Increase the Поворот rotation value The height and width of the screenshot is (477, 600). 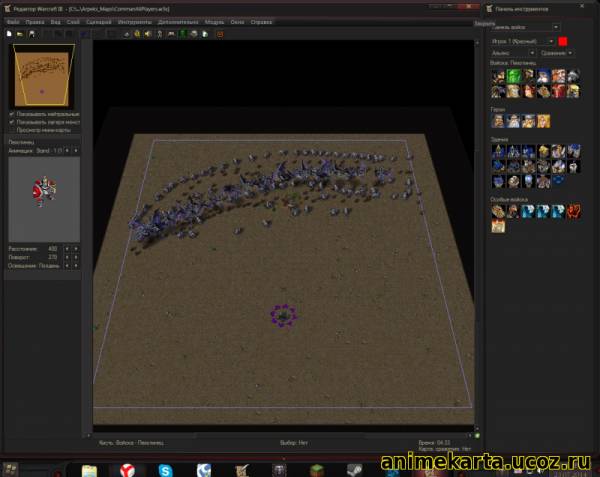pyautogui.click(x=76, y=257)
